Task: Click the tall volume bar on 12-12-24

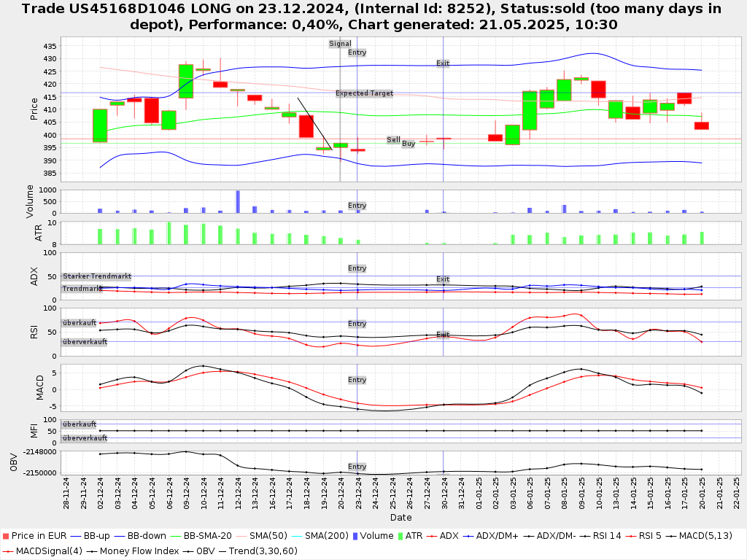Action: [x=238, y=201]
